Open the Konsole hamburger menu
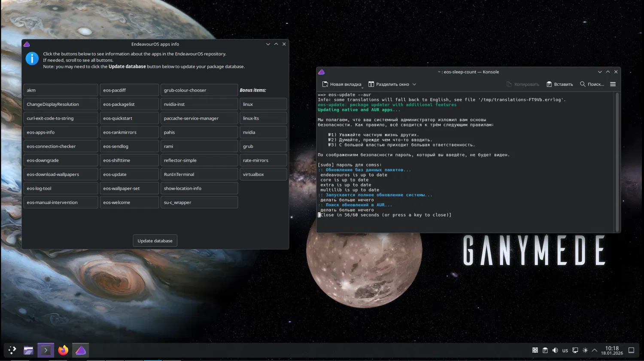 click(x=613, y=84)
